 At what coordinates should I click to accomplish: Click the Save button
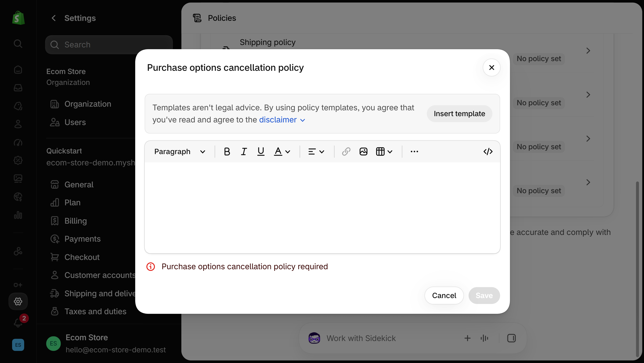[484, 295]
